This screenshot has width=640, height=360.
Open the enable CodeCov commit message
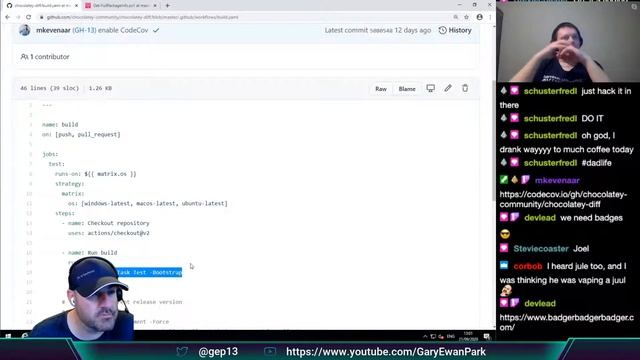point(123,30)
